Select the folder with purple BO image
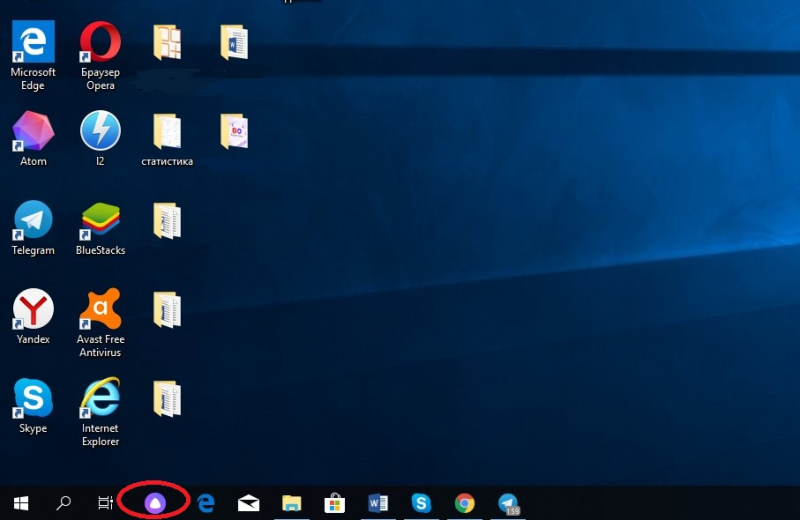The width and height of the screenshot is (800, 520). [234, 131]
